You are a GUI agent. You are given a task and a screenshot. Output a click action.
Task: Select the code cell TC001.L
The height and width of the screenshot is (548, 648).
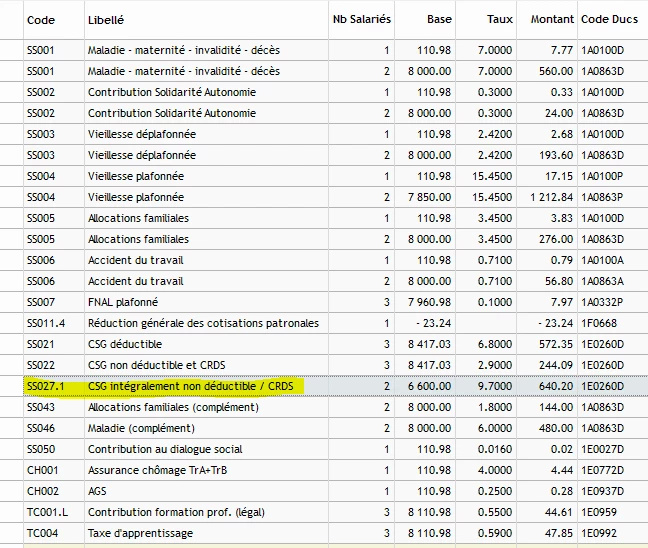(x=45, y=512)
